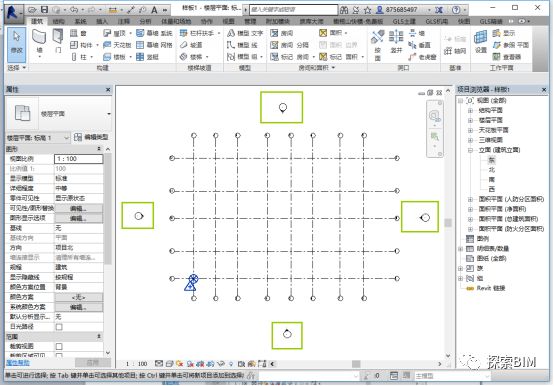The image size is (554, 386).
Task: Select the Dormer (老虎窗) opening tool
Action: click(x=422, y=57)
